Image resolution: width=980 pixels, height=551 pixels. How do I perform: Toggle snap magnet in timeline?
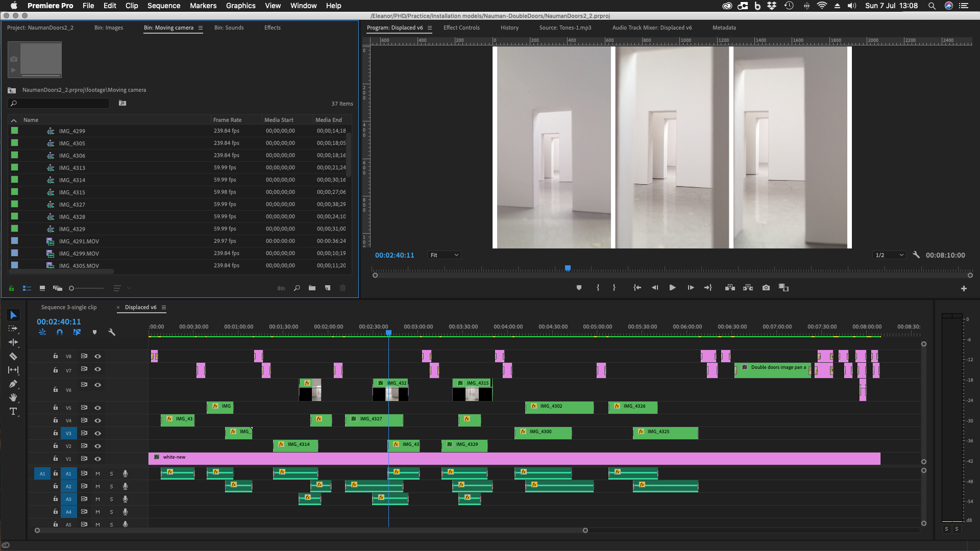tap(60, 332)
